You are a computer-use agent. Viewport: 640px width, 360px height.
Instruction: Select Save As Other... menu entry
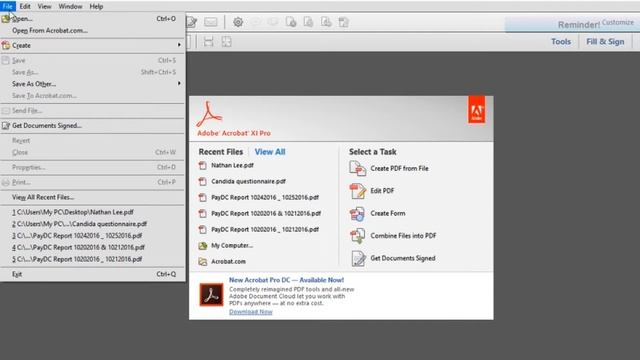coord(93,84)
